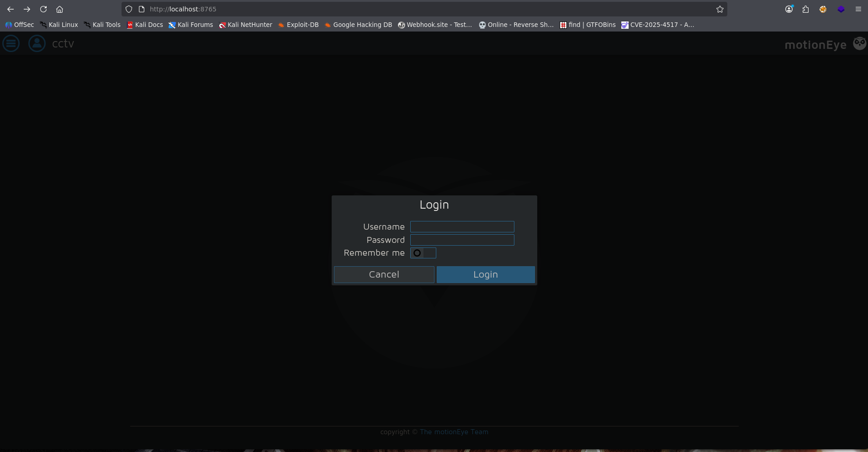Open the Firefox application hamburger menu
This screenshot has width=868, height=452.
pos(858,9)
